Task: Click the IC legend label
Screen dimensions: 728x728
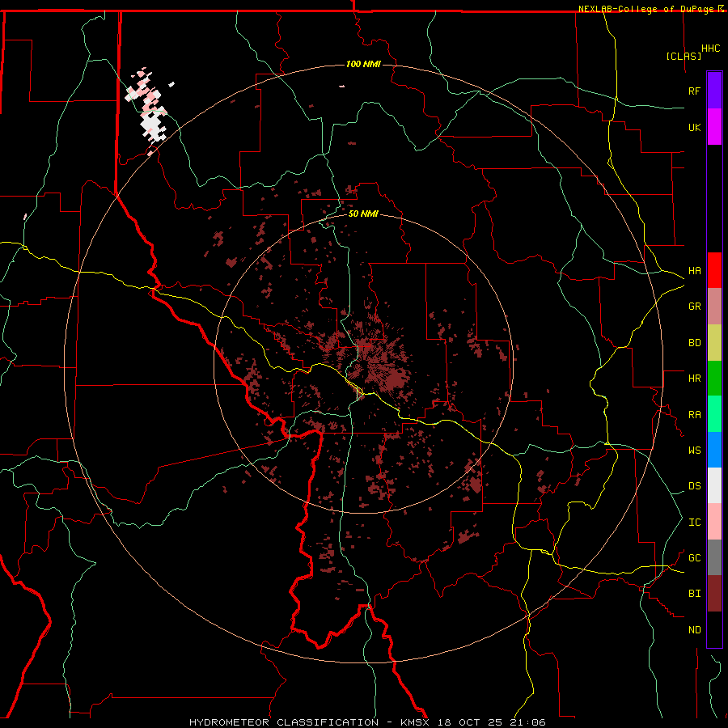Action: coord(694,523)
